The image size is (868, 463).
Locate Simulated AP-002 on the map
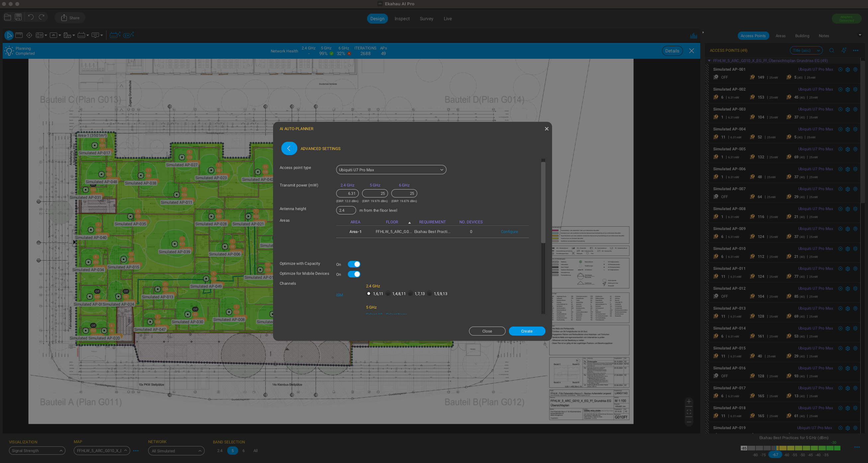coord(855,90)
